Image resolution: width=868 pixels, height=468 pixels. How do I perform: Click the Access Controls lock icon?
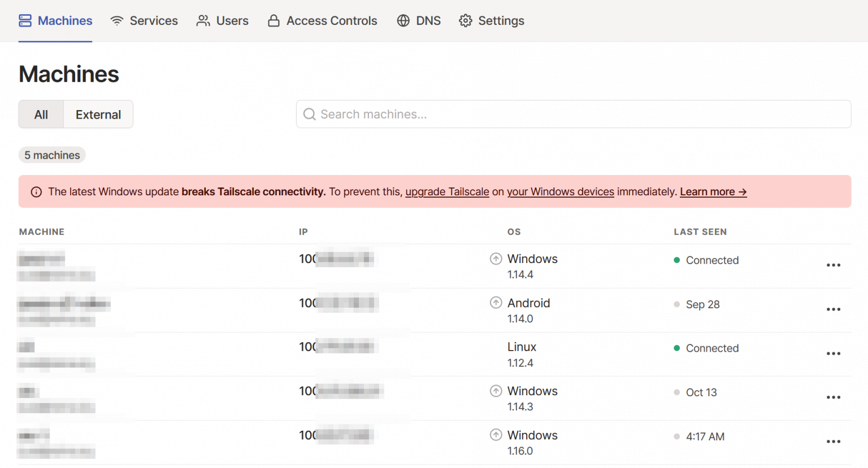pos(274,21)
